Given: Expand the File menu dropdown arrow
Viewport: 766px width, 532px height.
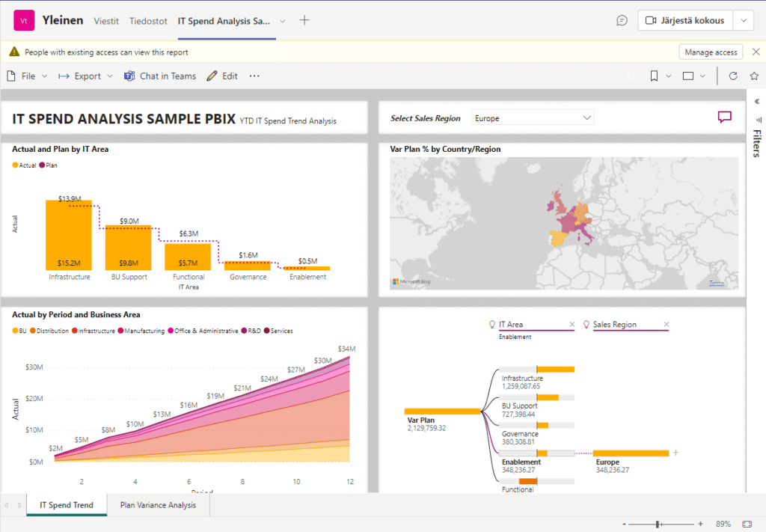Looking at the screenshot, I should tap(44, 76).
